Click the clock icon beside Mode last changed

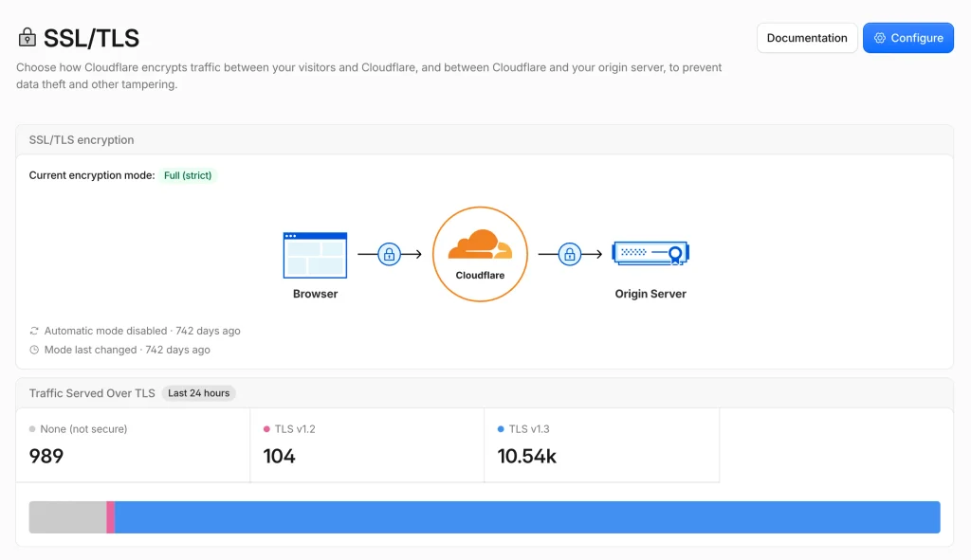point(34,350)
